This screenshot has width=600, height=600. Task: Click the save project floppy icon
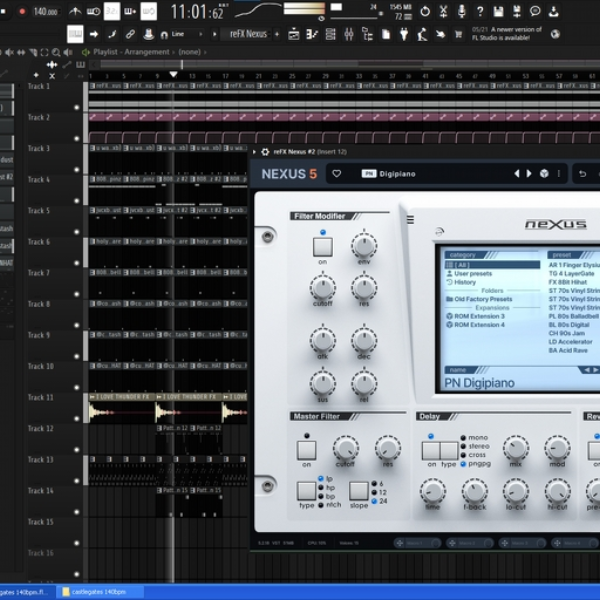(x=498, y=11)
